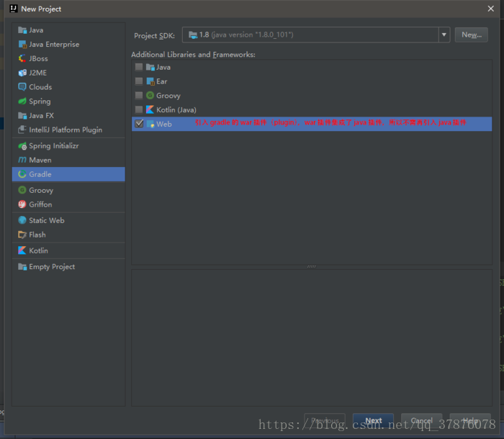Click the Spring leaf icon
This screenshot has height=439, width=504.
coord(22,101)
